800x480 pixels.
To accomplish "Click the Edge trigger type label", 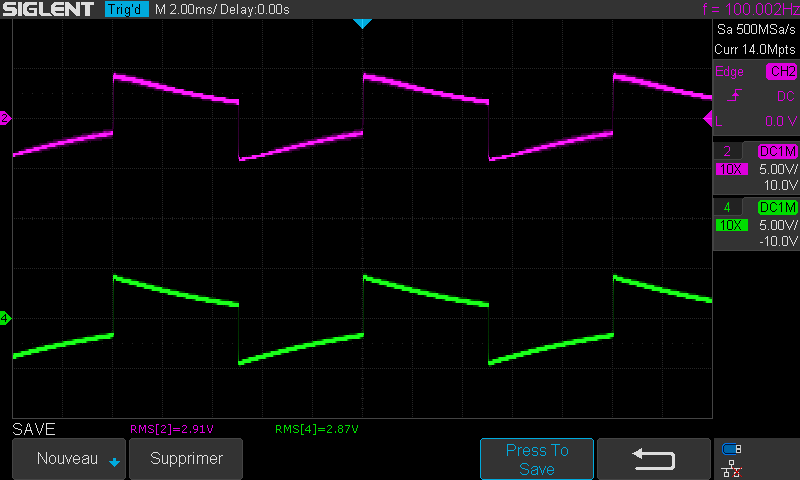I will pos(729,71).
